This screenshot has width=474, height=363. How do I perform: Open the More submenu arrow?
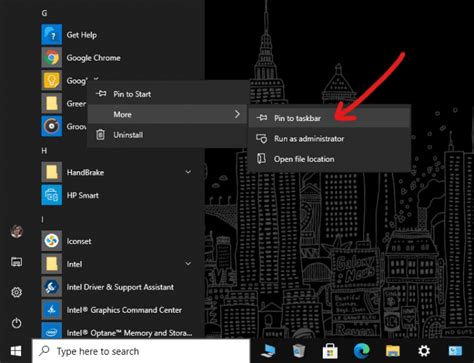coord(237,114)
